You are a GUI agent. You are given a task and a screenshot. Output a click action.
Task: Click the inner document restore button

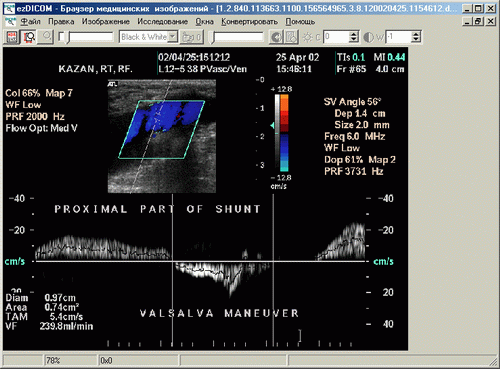pyautogui.click(x=479, y=22)
